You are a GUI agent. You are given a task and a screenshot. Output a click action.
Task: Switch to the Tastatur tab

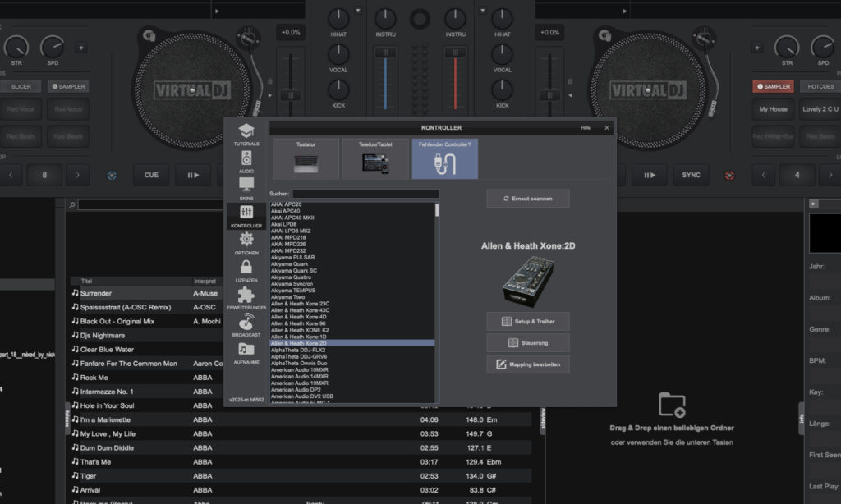[308, 156]
